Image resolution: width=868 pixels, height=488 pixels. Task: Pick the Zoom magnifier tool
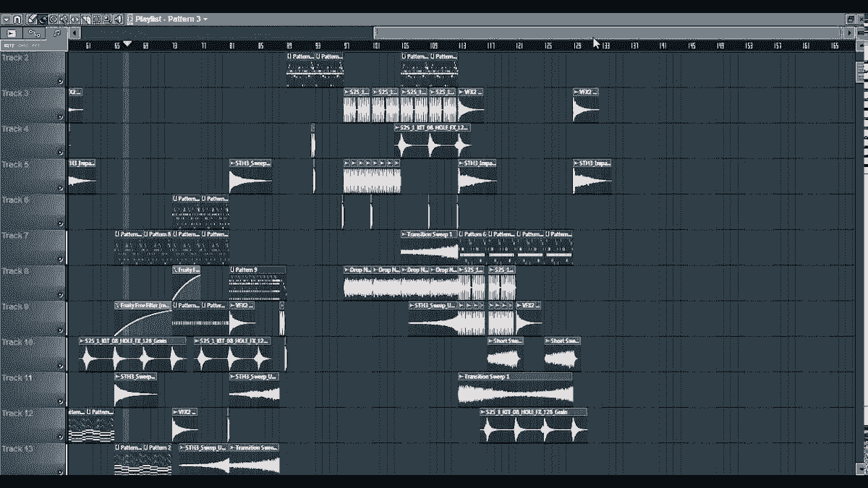107,19
